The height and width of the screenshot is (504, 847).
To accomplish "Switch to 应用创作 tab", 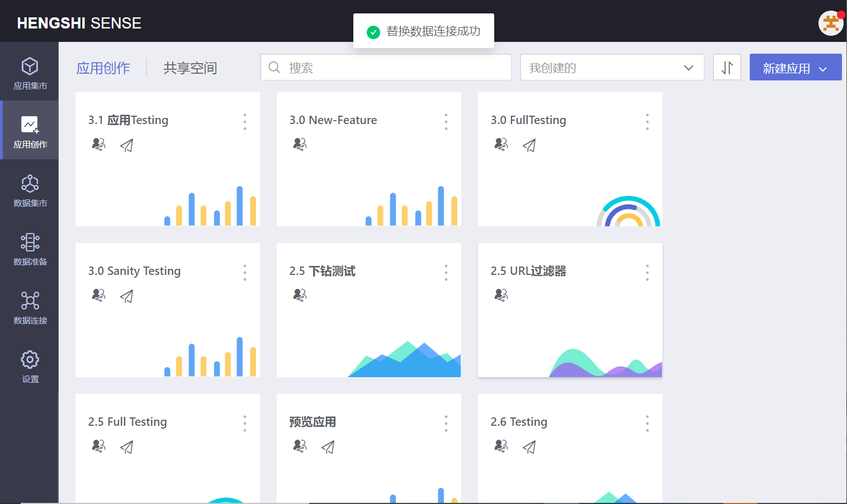I will click(x=103, y=68).
